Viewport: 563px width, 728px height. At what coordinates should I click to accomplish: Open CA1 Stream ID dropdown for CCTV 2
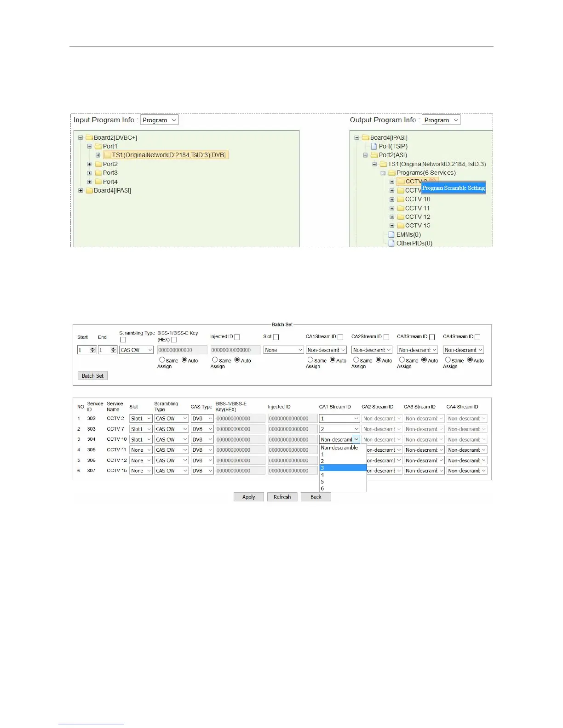[x=339, y=419]
